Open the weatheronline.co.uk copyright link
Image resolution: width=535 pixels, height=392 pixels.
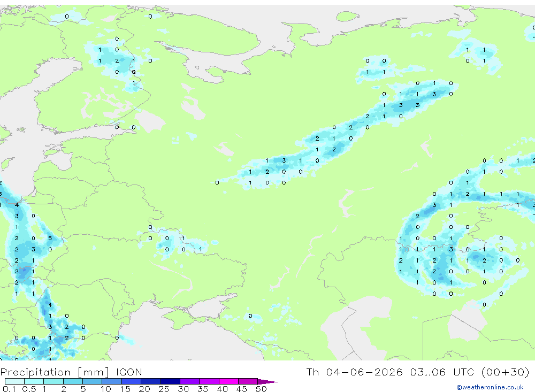(490, 387)
